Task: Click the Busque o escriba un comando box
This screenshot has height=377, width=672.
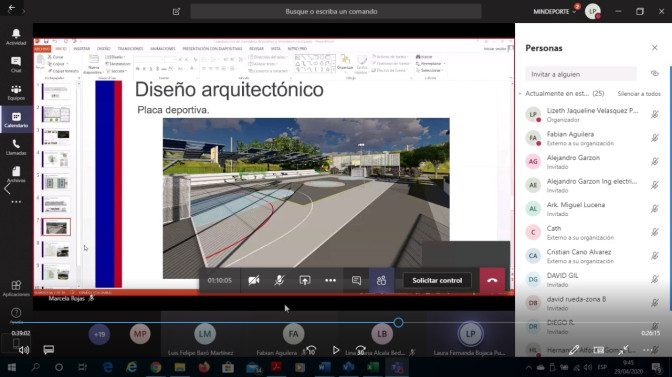Action: pos(336,12)
